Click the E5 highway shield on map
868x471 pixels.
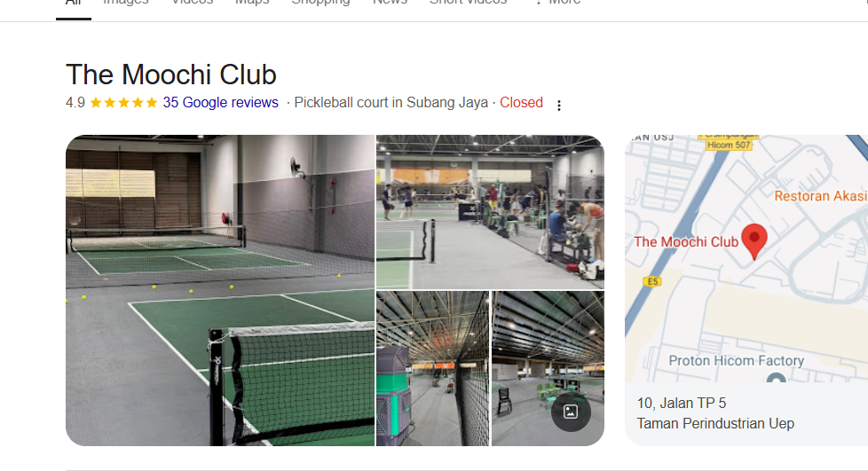(x=652, y=282)
